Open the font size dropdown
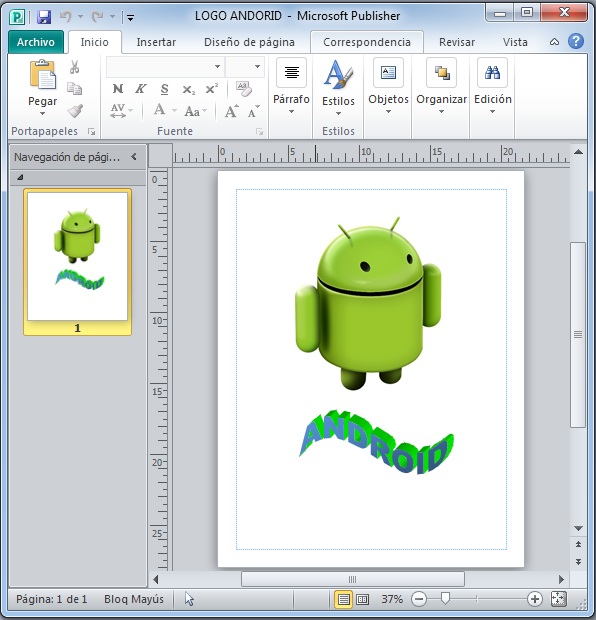Screen dimensions: 596x620 (257, 66)
